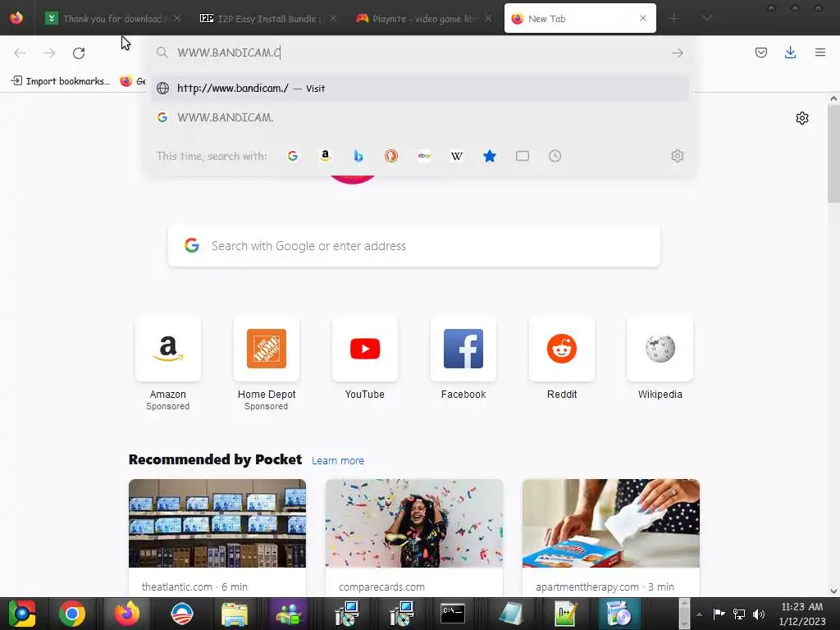The image size is (840, 630).
Task: Search this time with Wikipedia
Action: point(457,156)
